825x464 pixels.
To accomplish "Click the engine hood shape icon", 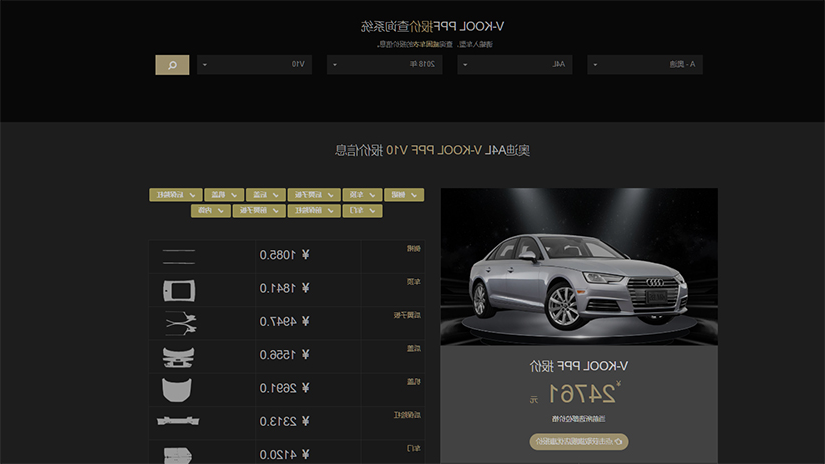I will [x=177, y=390].
